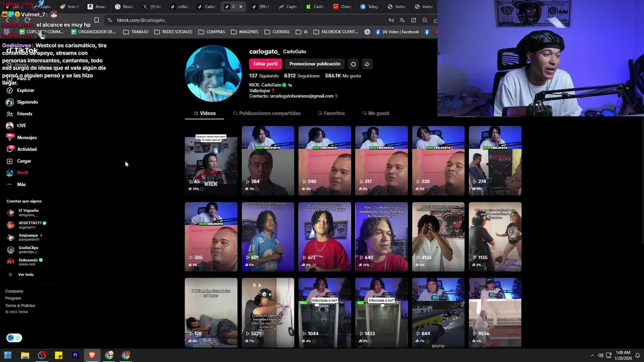Click the translate page icon
This screenshot has width=644, height=362.
coord(402,20)
